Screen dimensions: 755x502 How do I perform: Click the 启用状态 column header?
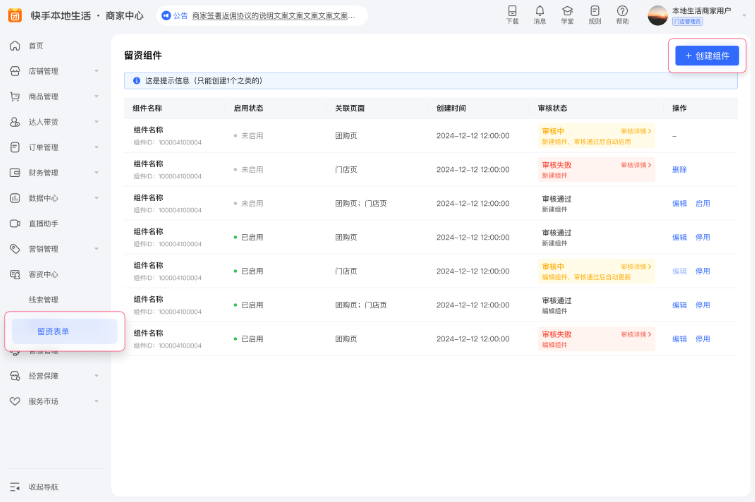248,108
